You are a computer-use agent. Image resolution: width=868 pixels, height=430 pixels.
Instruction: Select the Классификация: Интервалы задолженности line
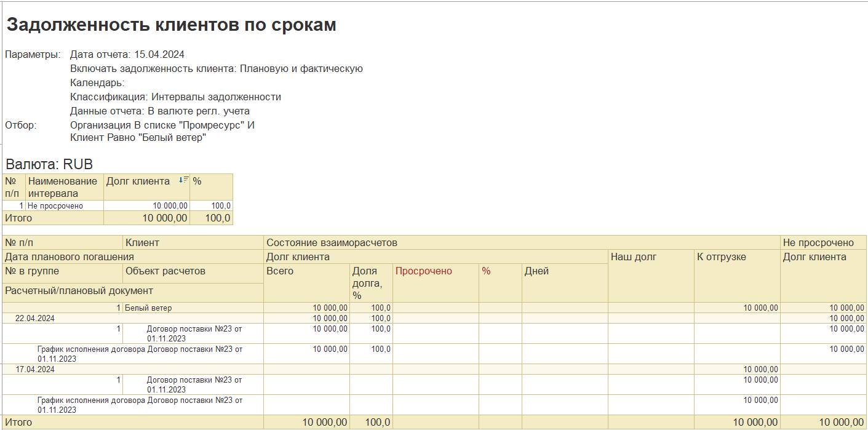[175, 97]
